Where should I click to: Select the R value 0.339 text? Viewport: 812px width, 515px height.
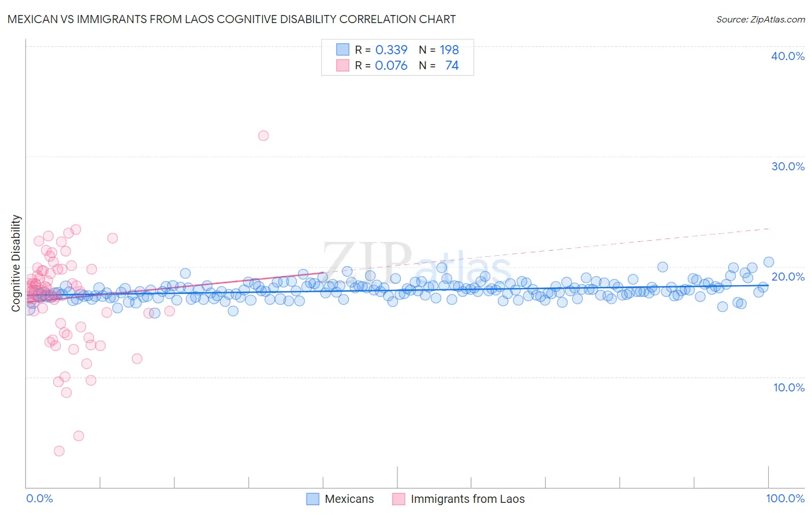pyautogui.click(x=392, y=50)
